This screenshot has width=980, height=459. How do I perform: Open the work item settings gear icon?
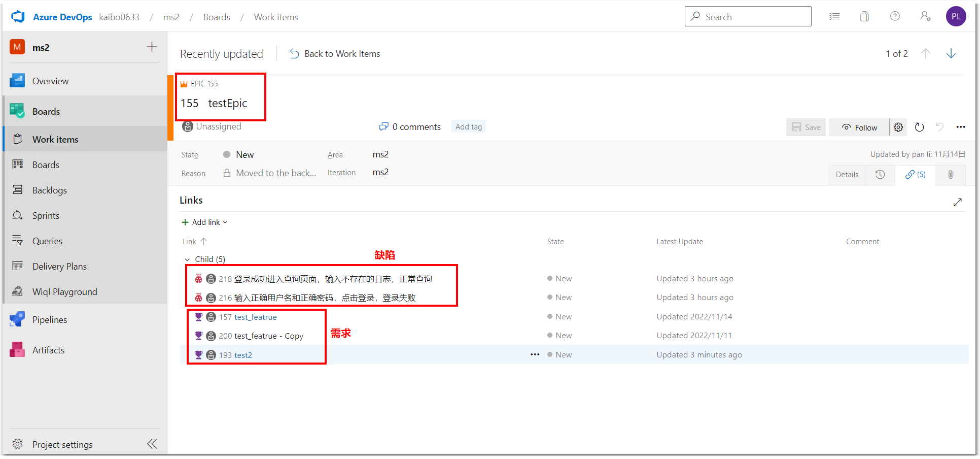coord(898,127)
